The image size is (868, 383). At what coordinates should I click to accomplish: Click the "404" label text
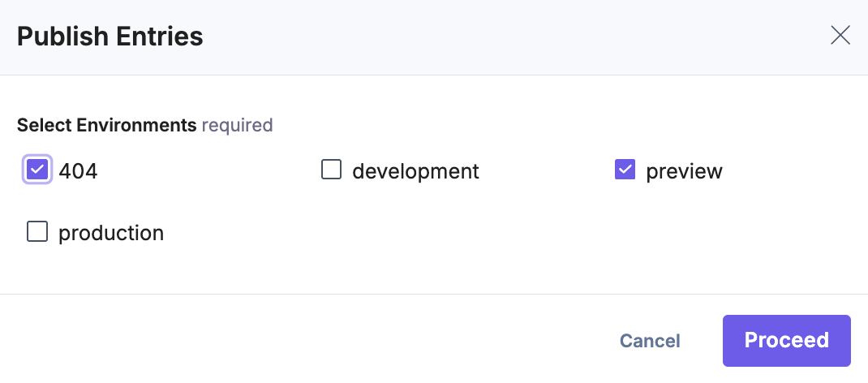[x=78, y=171]
